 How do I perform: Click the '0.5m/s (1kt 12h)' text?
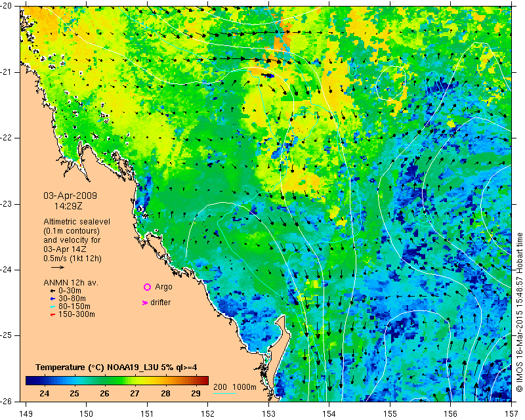72,259
